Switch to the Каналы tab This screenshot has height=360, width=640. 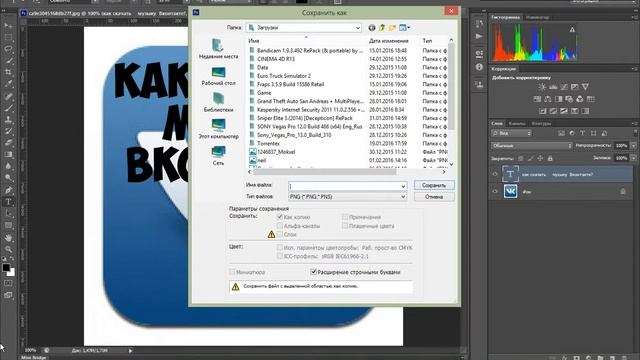[517, 123]
